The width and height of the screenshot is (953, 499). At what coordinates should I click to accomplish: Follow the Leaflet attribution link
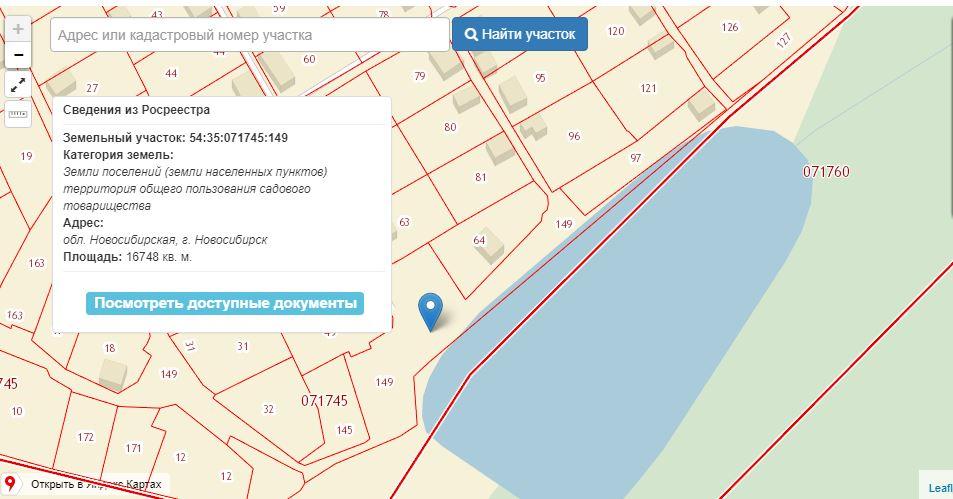point(940,488)
